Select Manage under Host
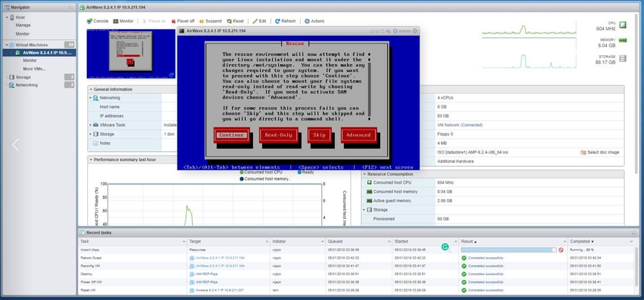This screenshot has height=300, width=644. (x=23, y=25)
